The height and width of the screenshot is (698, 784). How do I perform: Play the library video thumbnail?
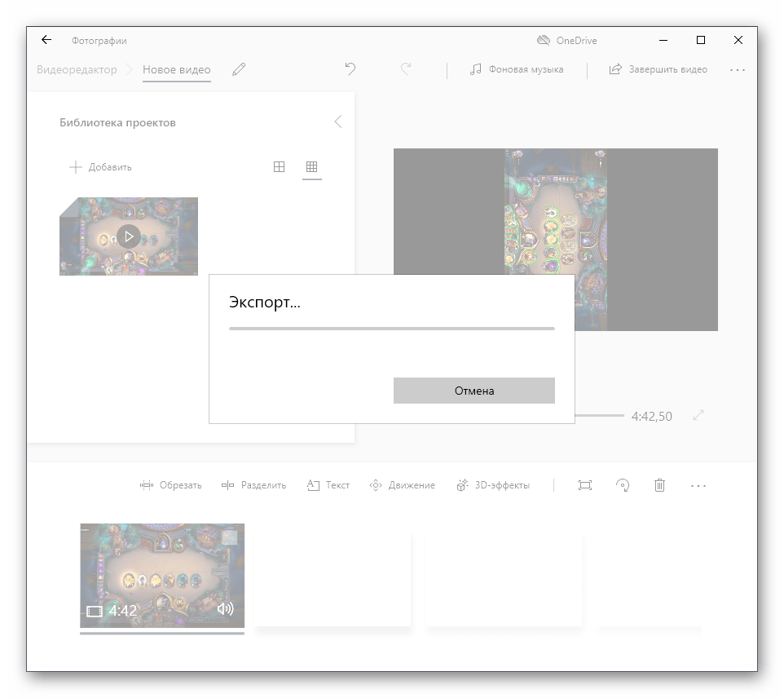tap(128, 236)
